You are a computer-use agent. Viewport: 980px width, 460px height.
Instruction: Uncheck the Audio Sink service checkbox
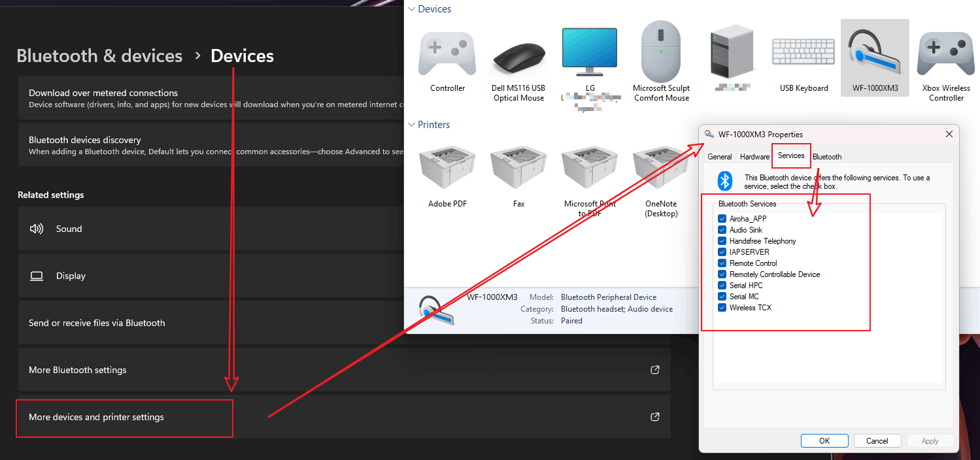tap(722, 230)
